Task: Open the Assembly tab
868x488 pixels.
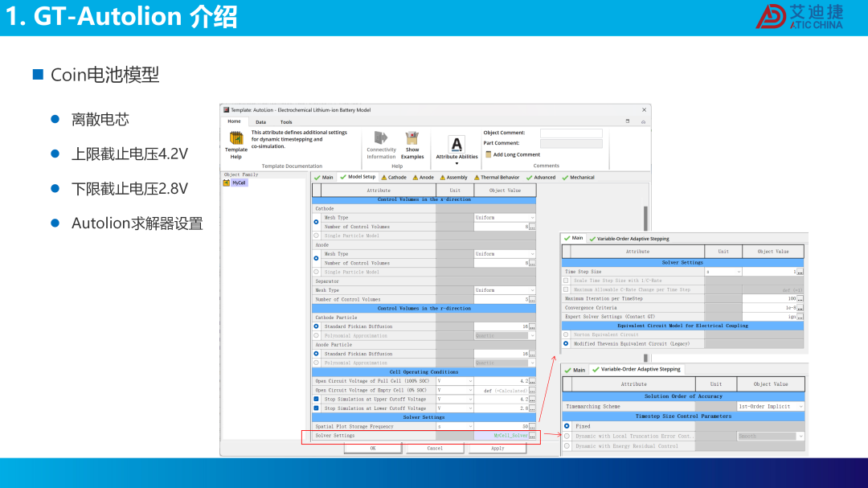Action: (x=454, y=177)
